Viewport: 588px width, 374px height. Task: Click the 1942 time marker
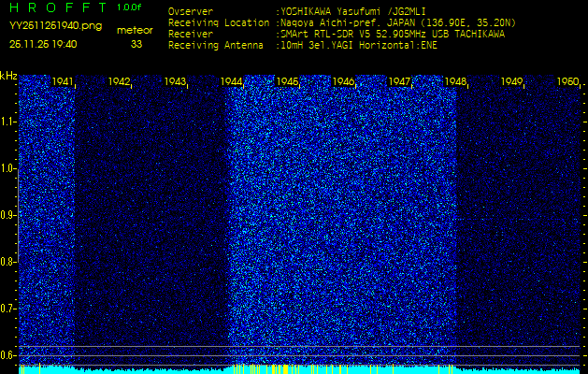(x=119, y=81)
